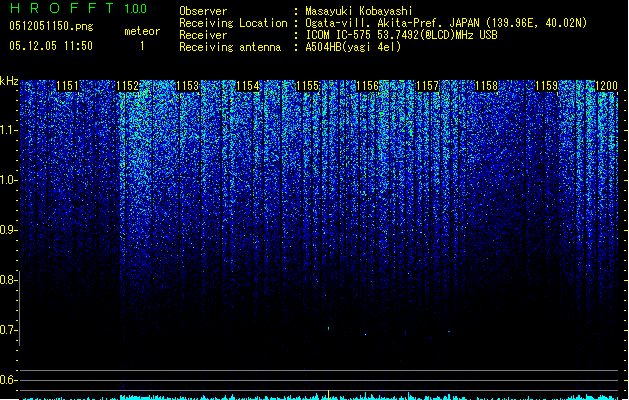Click the 1156 time marker

367,86
